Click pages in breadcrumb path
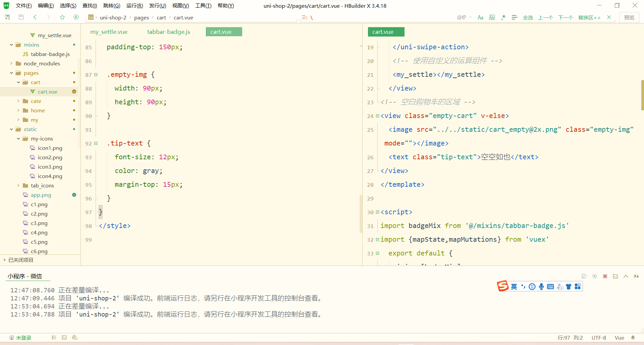The width and height of the screenshot is (644, 345). click(142, 17)
